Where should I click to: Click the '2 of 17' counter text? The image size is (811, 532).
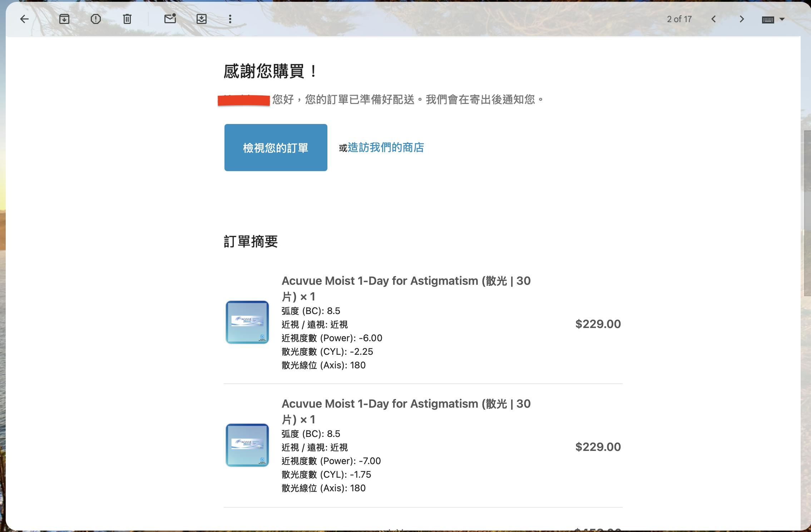(679, 19)
